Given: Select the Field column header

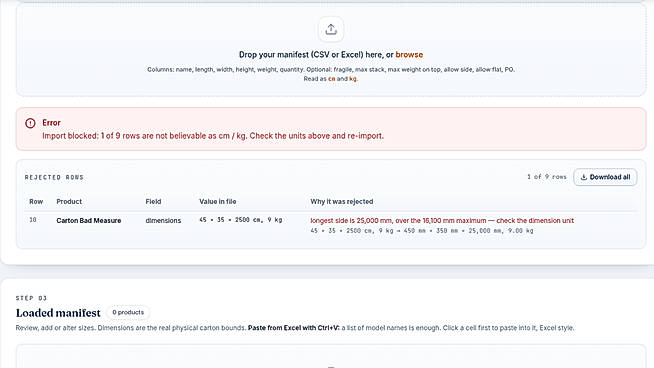Looking at the screenshot, I should tap(153, 202).
